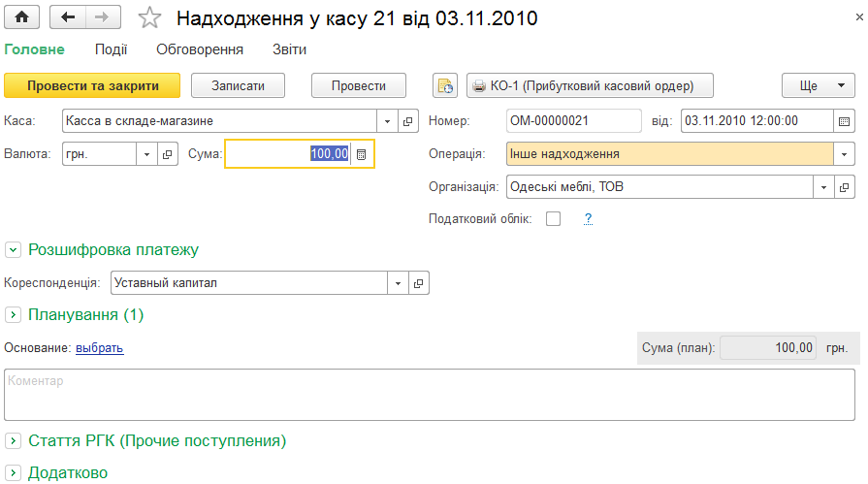Viewport: 868px width, 484px height.
Task: Switch to the Звіти tab
Action: click(290, 49)
